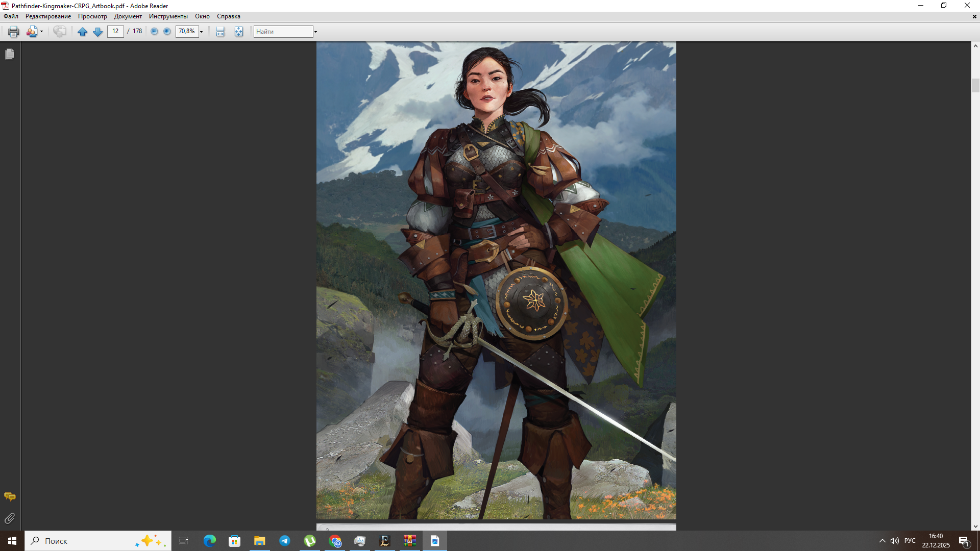Click the page number input field

115,32
